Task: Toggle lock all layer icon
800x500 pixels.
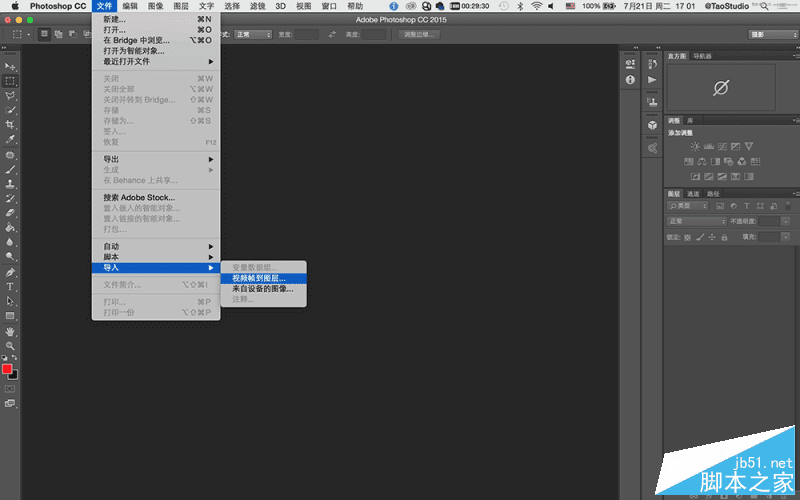Action: (x=724, y=237)
